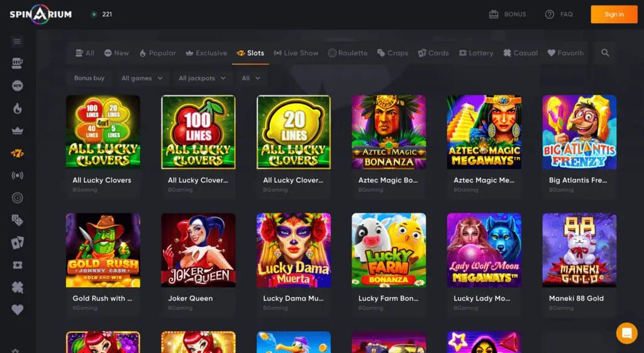The width and height of the screenshot is (644, 353).
Task: Select the Popular flame sidebar icon
Action: coord(17,108)
